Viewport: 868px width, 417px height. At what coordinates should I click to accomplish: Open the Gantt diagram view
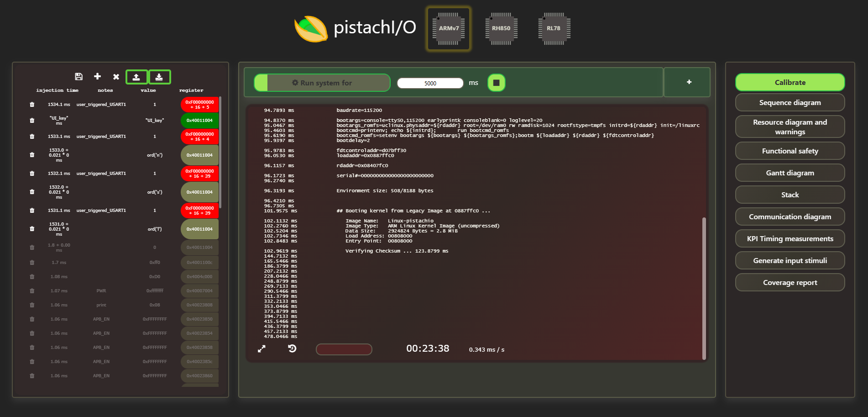point(790,173)
